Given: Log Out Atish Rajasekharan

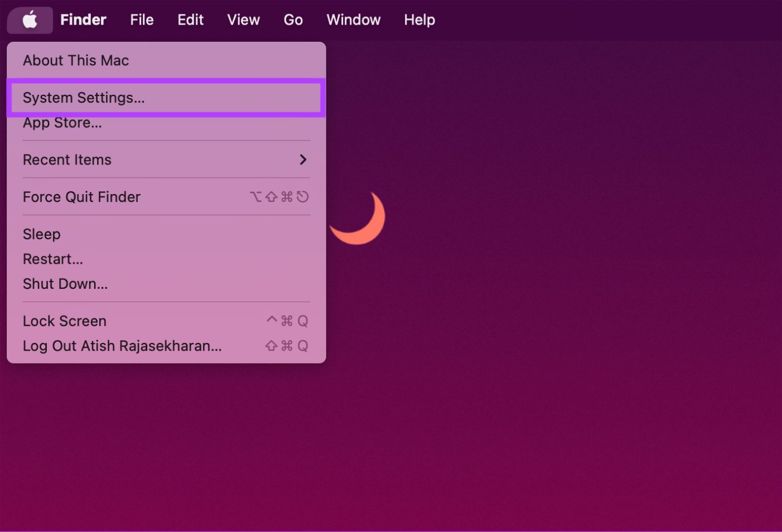Looking at the screenshot, I should [166, 346].
